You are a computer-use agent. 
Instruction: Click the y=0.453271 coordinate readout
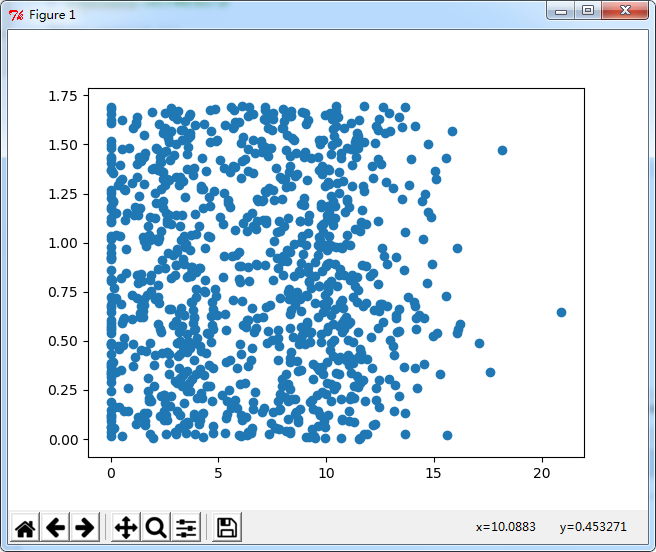593,526
